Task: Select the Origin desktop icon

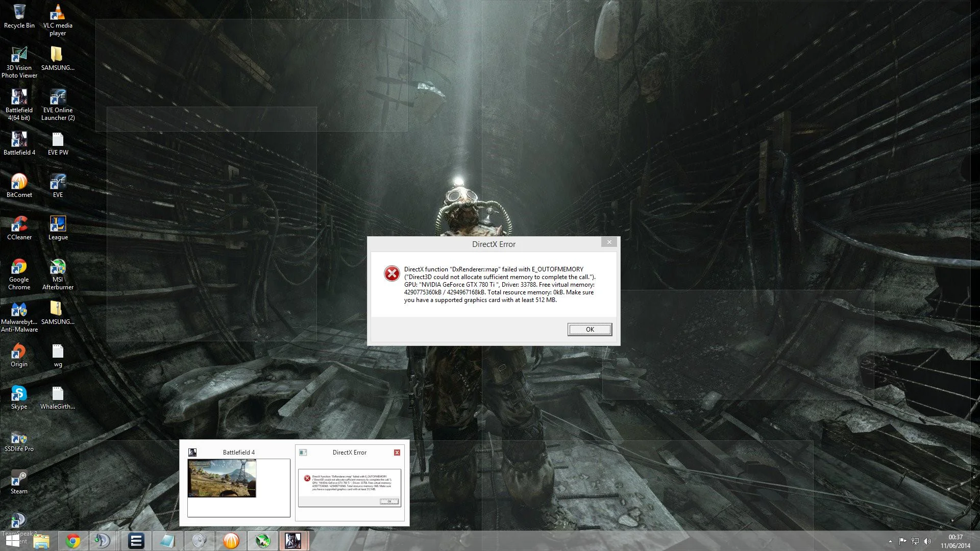Action: pyautogui.click(x=19, y=355)
